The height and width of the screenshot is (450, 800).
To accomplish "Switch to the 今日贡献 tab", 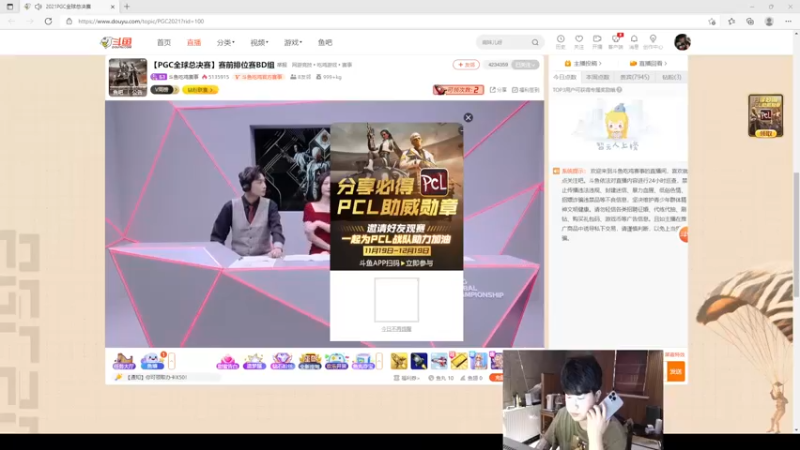I will [565, 78].
